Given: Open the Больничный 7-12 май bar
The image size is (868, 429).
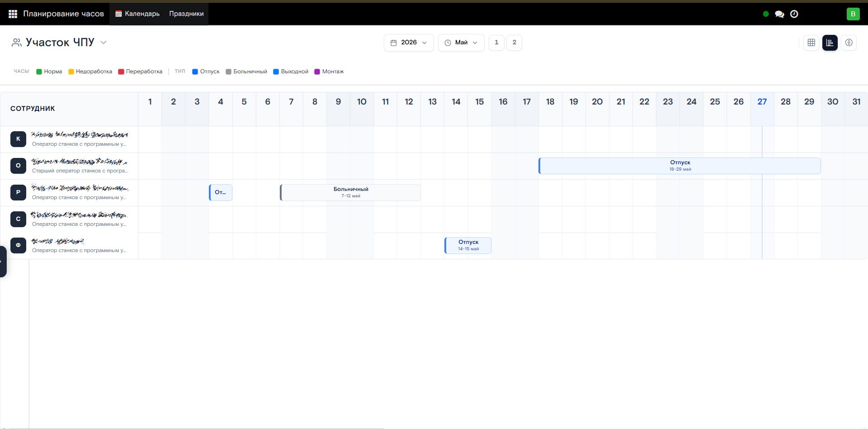Looking at the screenshot, I should coord(350,192).
